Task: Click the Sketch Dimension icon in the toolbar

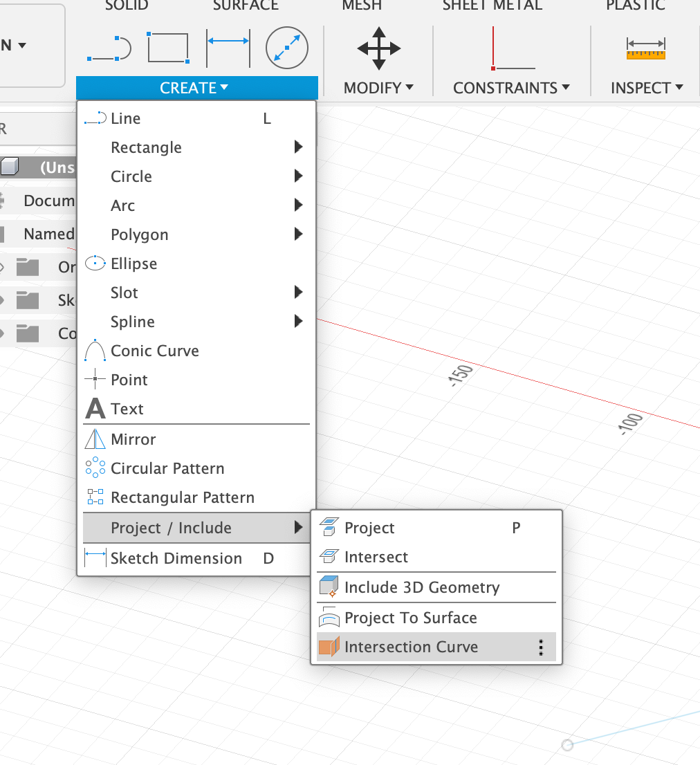Action: click(x=228, y=48)
